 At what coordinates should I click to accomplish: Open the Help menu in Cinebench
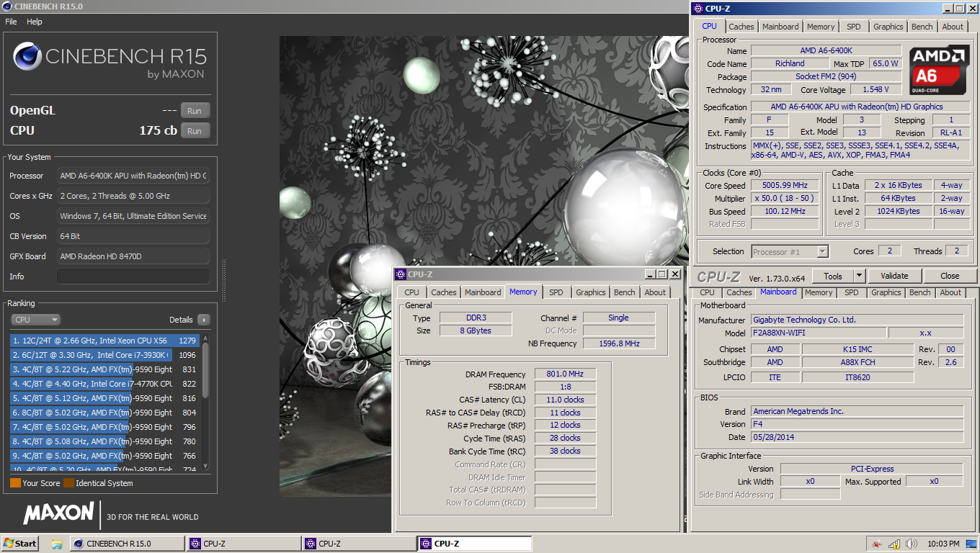35,22
